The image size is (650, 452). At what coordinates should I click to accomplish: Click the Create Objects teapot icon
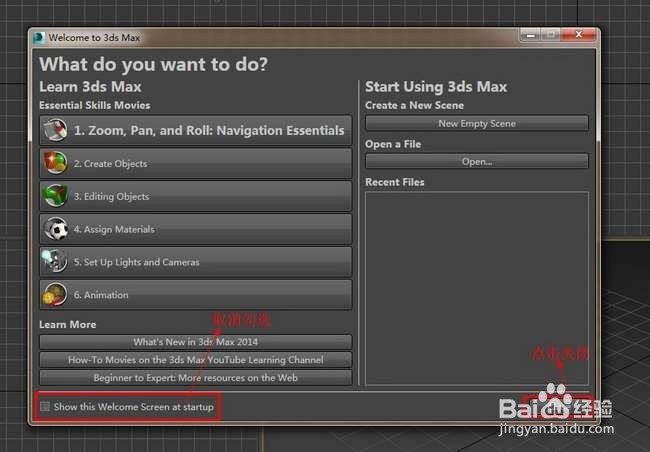[56, 163]
